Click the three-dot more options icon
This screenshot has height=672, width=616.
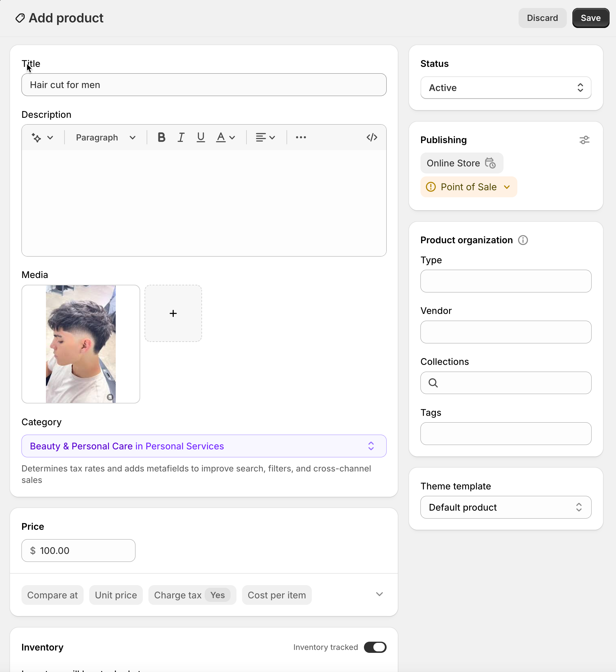(301, 137)
